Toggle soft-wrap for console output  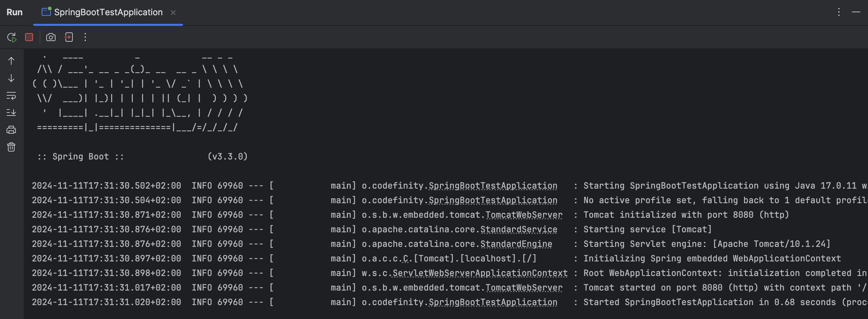tap(11, 96)
